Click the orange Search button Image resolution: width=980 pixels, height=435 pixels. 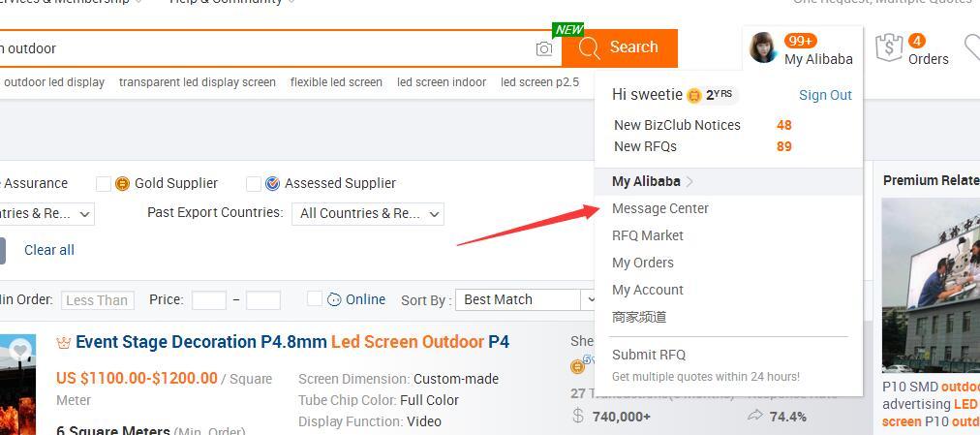(x=620, y=47)
